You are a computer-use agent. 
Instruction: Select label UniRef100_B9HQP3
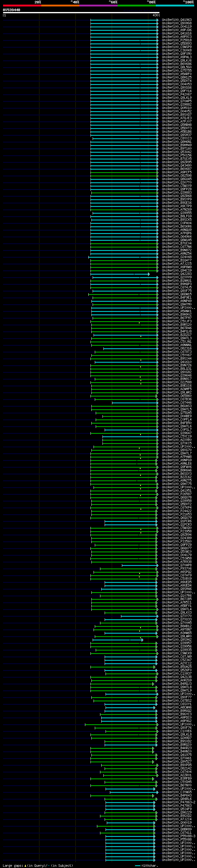[177, 284]
